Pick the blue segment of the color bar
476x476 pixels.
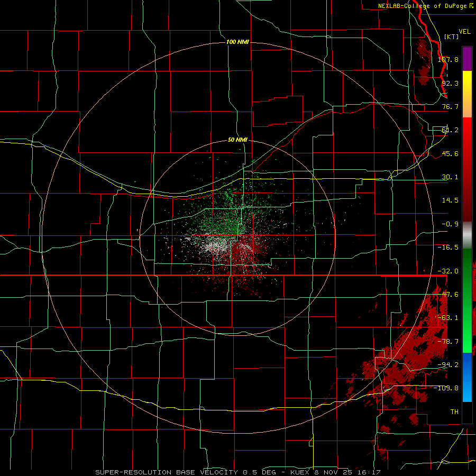(467, 377)
